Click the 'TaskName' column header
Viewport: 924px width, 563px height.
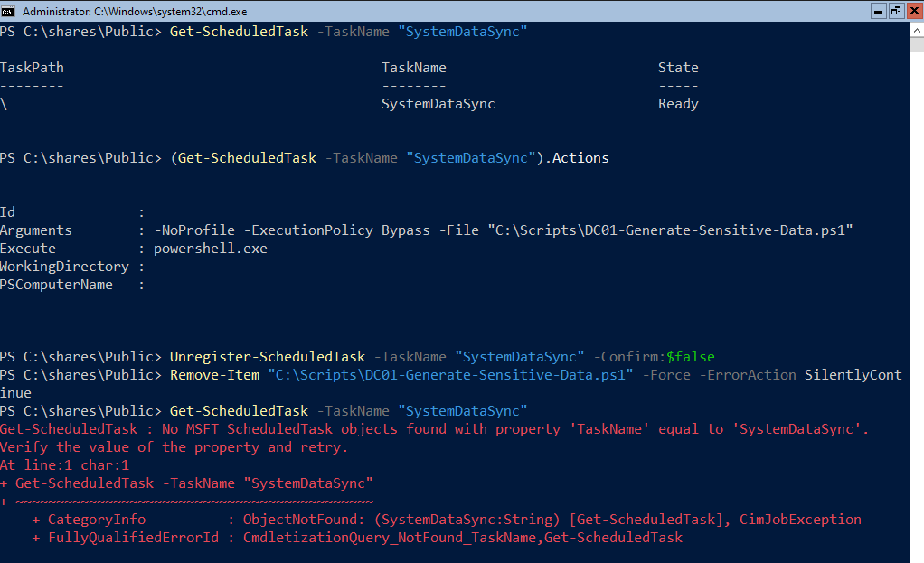click(x=414, y=68)
